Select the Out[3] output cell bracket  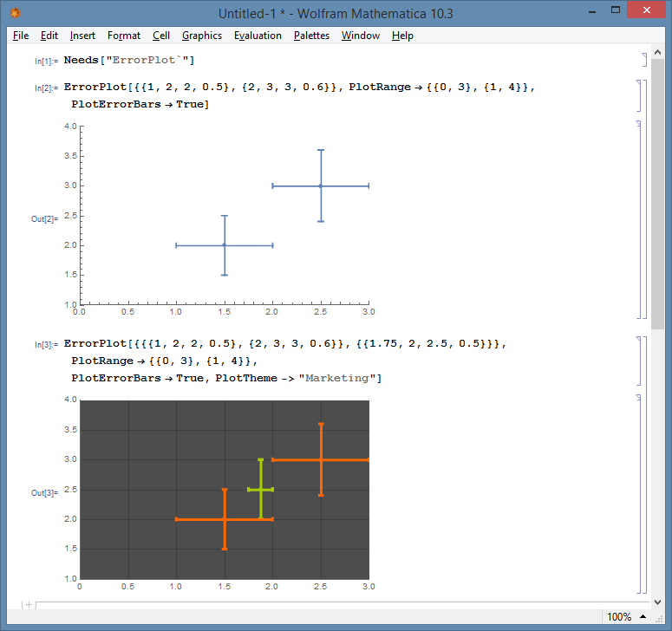click(638, 493)
